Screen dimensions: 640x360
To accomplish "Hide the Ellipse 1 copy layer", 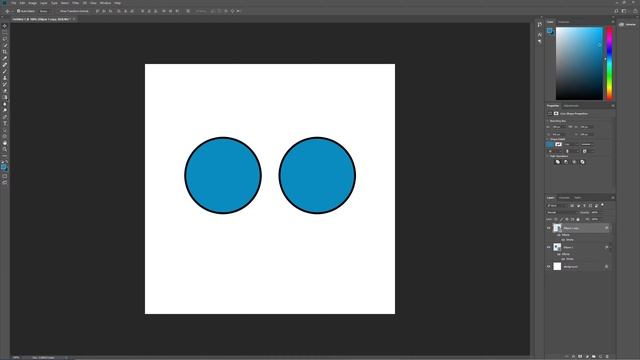I will point(549,228).
